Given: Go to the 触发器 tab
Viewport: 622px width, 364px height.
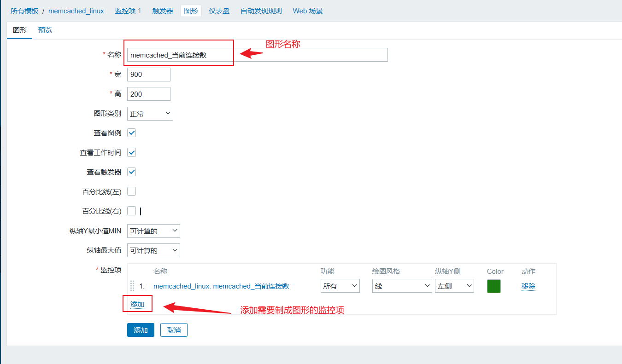Looking at the screenshot, I should pos(163,11).
